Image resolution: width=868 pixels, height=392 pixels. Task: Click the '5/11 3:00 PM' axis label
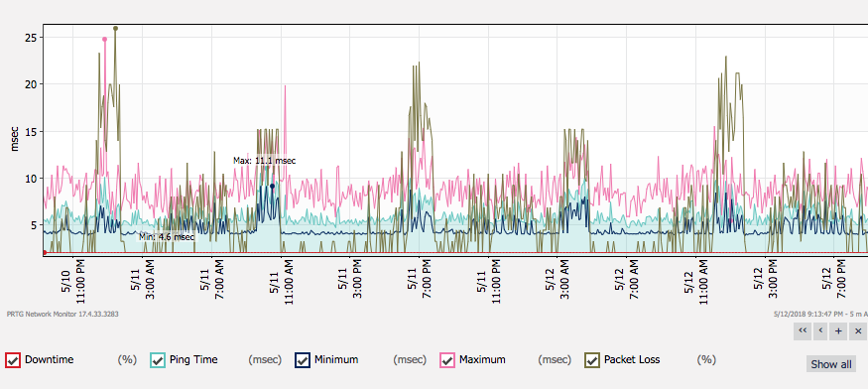tap(350, 280)
